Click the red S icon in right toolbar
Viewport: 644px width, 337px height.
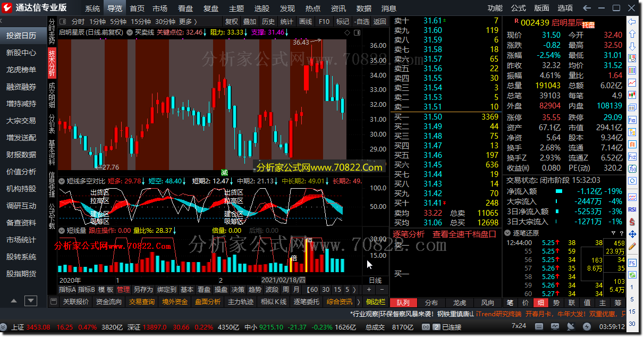pyautogui.click(x=632, y=222)
